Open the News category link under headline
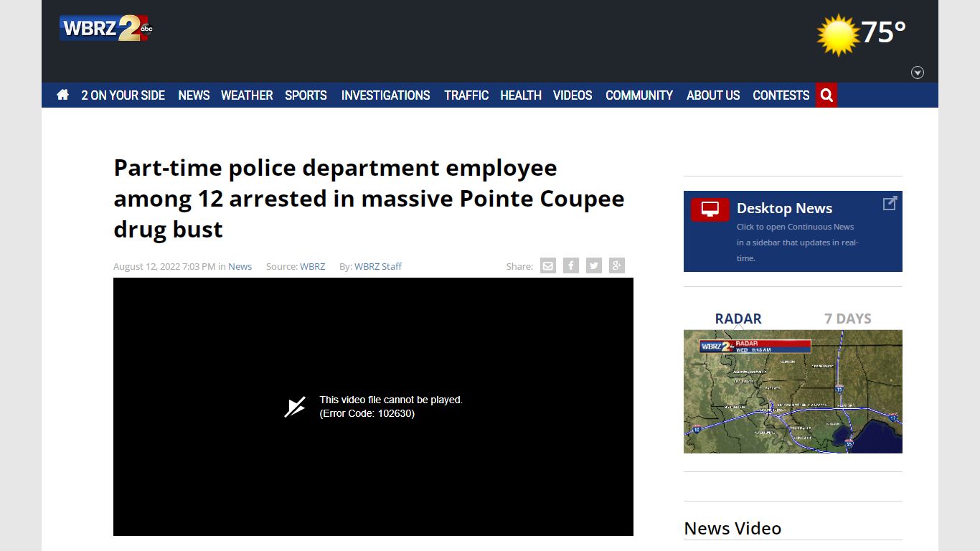980x551 pixels. click(240, 266)
